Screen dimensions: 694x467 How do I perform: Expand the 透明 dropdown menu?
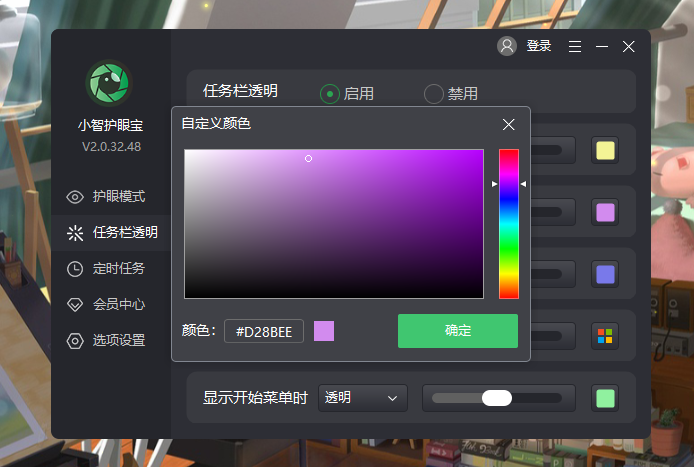click(x=362, y=397)
